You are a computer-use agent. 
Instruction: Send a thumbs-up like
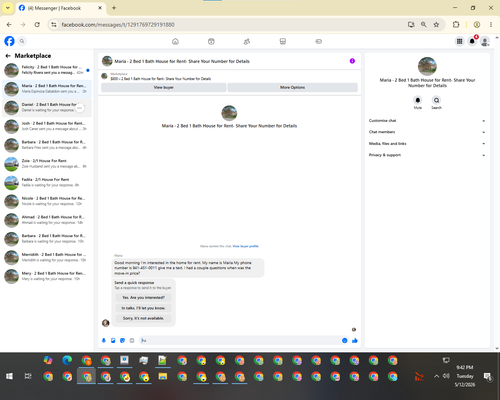[x=355, y=340]
